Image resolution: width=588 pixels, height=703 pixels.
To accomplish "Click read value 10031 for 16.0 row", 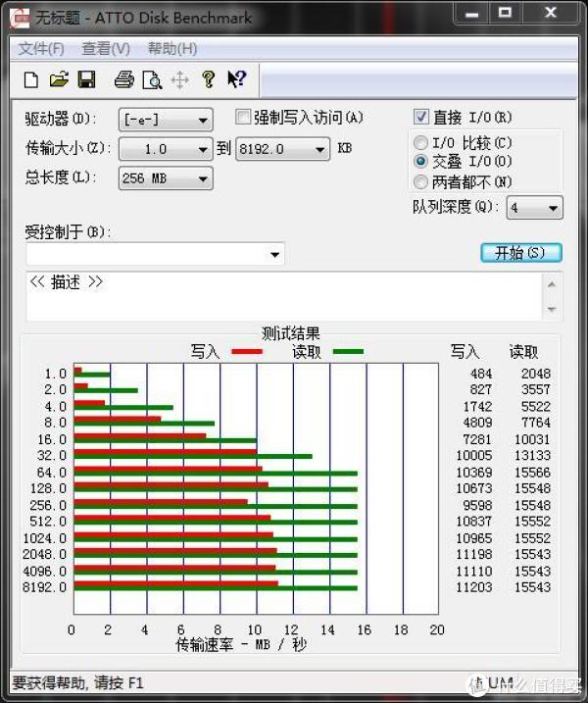I will click(x=532, y=439).
